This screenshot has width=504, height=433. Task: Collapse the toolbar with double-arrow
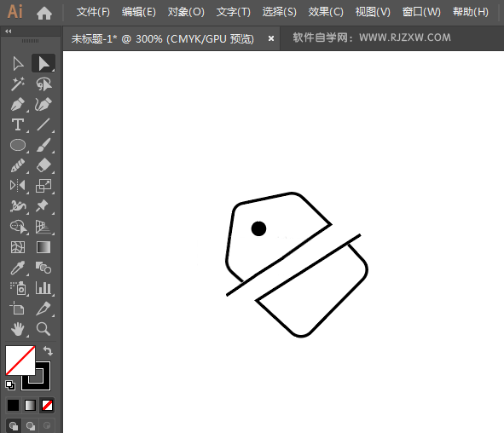click(9, 32)
